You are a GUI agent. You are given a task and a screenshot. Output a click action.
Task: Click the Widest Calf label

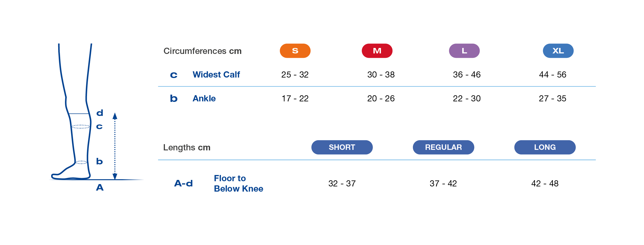click(216, 75)
